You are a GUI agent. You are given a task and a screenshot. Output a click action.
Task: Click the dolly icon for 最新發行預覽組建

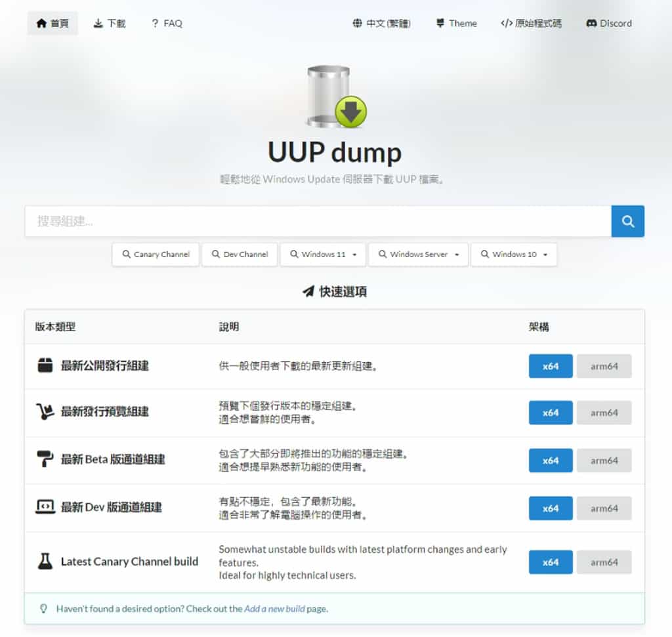pos(45,411)
